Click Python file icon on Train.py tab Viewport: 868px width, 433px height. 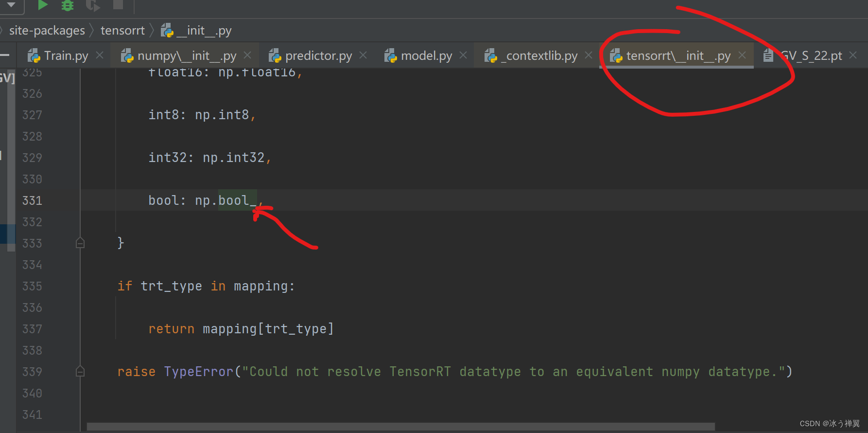click(x=34, y=56)
